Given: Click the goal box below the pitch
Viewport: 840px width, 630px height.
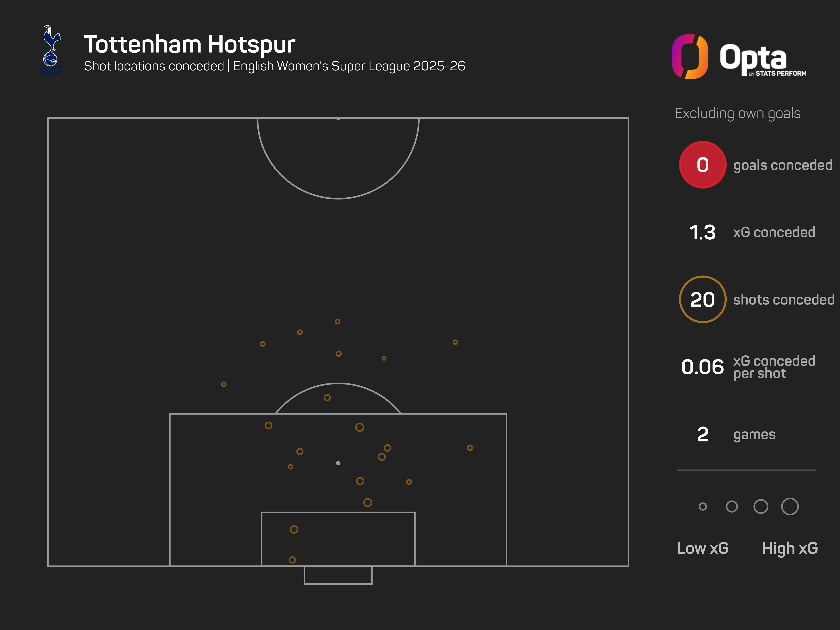Looking at the screenshot, I should tap(338, 575).
